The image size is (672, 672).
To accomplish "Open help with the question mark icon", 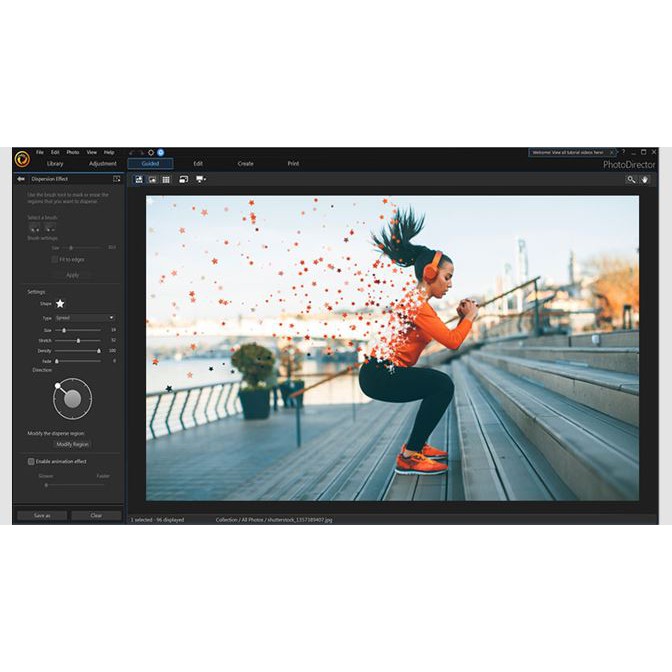I will tap(624, 152).
